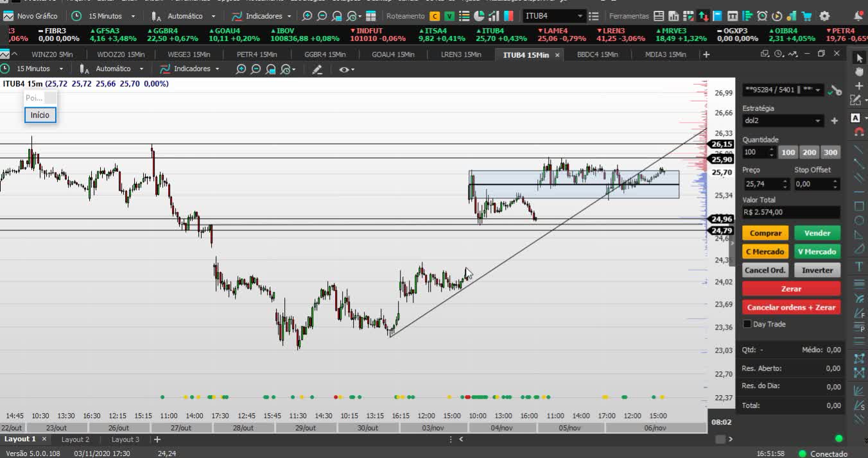Select the crosshair plus tool
This screenshot has width=868, height=458.
[x=860, y=86]
